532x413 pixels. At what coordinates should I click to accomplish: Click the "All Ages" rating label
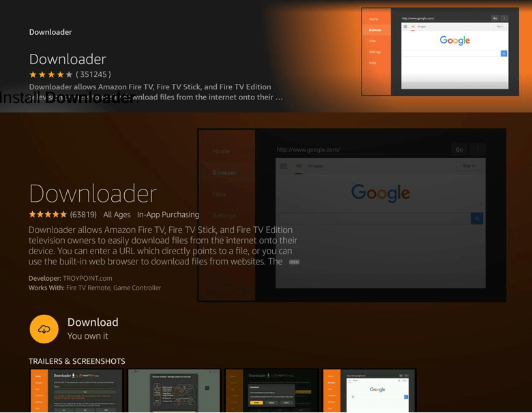[x=117, y=215]
